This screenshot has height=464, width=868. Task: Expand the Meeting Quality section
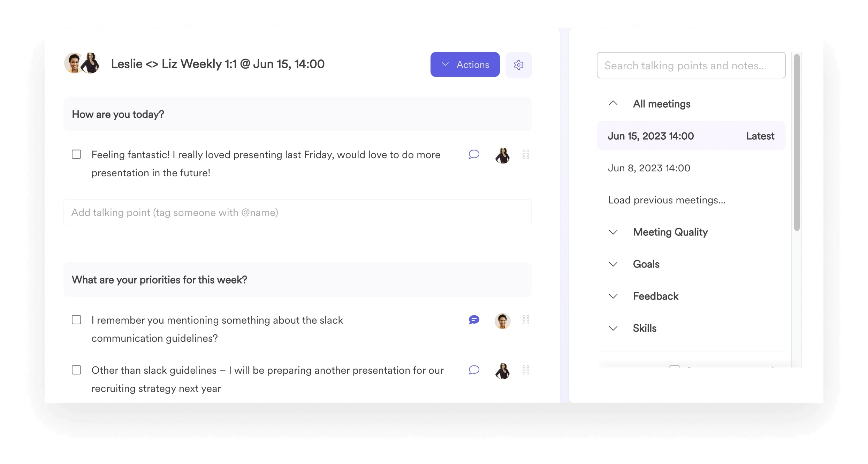[x=613, y=232]
